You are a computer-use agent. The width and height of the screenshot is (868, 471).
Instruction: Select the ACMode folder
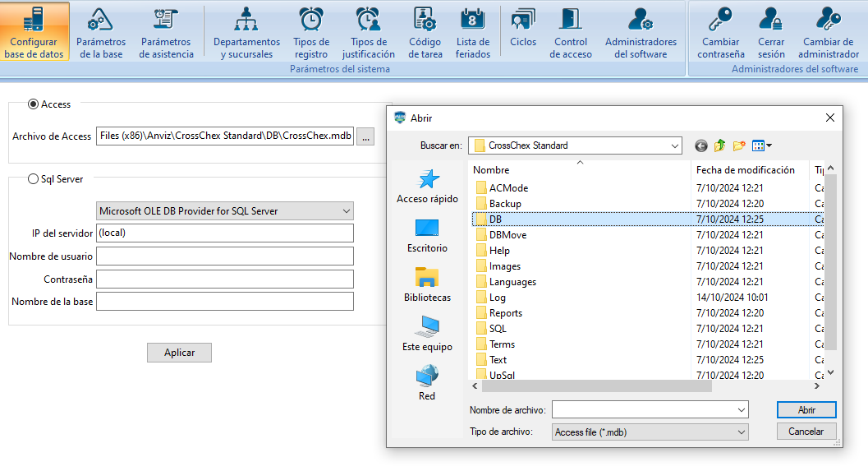(502, 188)
